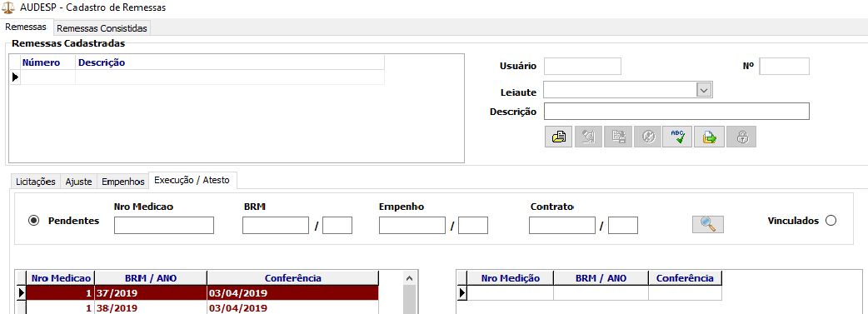Open the Leiaute dropdown
The width and height of the screenshot is (868, 314).
pyautogui.click(x=704, y=90)
